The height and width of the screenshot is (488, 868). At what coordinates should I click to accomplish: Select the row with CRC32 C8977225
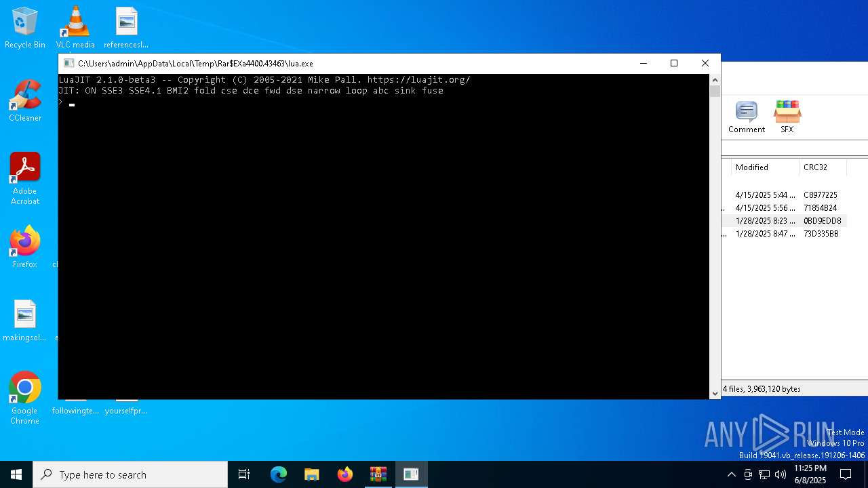click(821, 195)
